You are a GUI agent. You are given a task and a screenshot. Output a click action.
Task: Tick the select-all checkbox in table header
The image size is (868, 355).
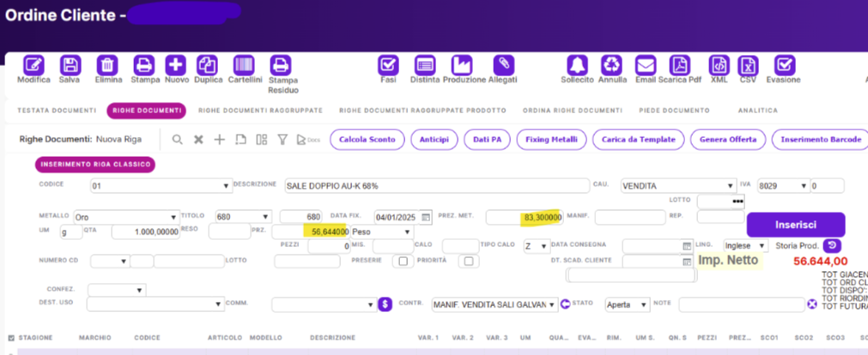[10, 338]
